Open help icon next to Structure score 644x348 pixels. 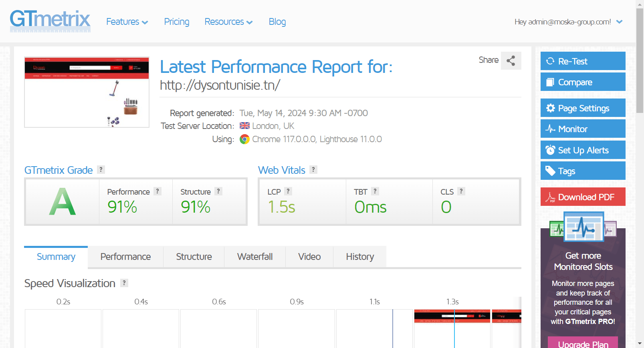[x=218, y=191]
